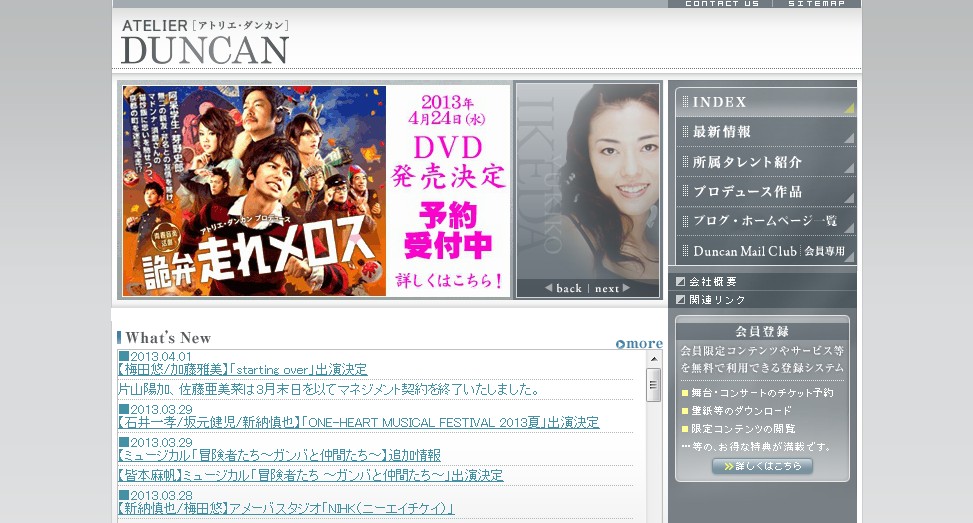Open 新納慎也/梅田悠 アメーバスタジオ NHK link
Viewport: 973px width, 523px height.
pos(286,509)
